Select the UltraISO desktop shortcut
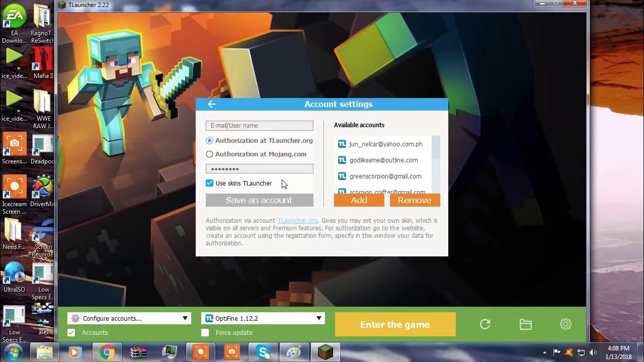This screenshot has height=362, width=644. coord(14,277)
